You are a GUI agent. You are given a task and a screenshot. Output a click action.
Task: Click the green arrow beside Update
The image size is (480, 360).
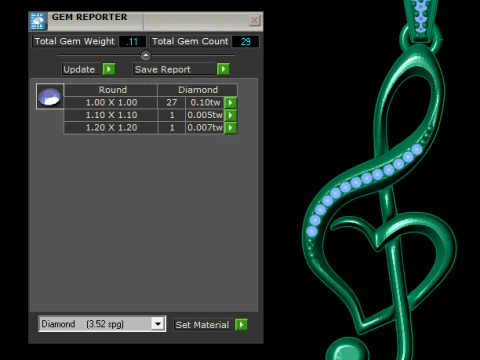click(x=109, y=69)
